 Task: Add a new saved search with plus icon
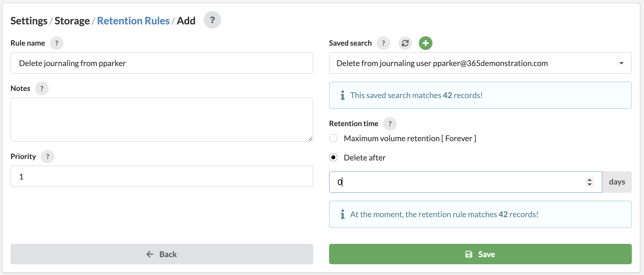click(426, 43)
